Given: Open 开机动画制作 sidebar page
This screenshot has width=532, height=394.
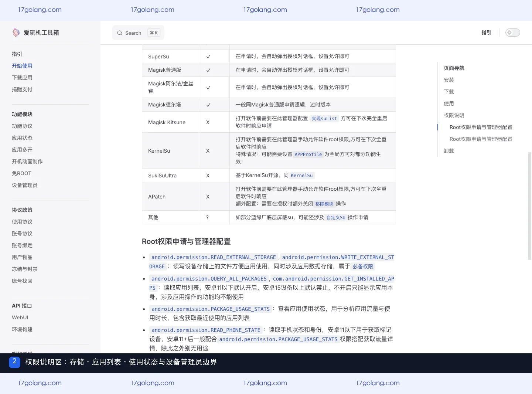Looking at the screenshot, I should click(27, 162).
